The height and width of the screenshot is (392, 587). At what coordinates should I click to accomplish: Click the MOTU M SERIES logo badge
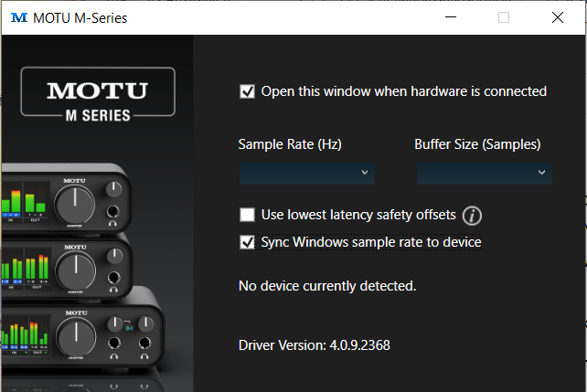coord(98,95)
